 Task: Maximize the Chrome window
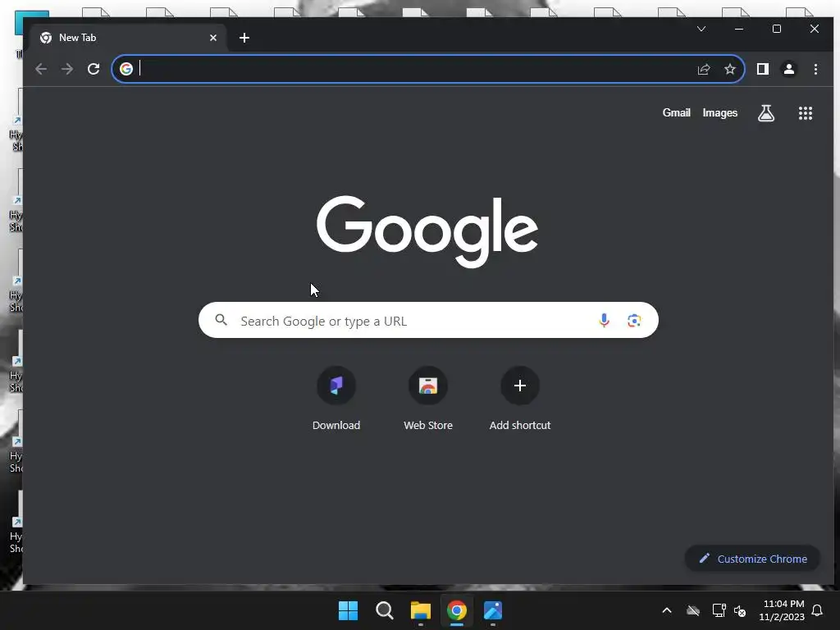(777, 29)
